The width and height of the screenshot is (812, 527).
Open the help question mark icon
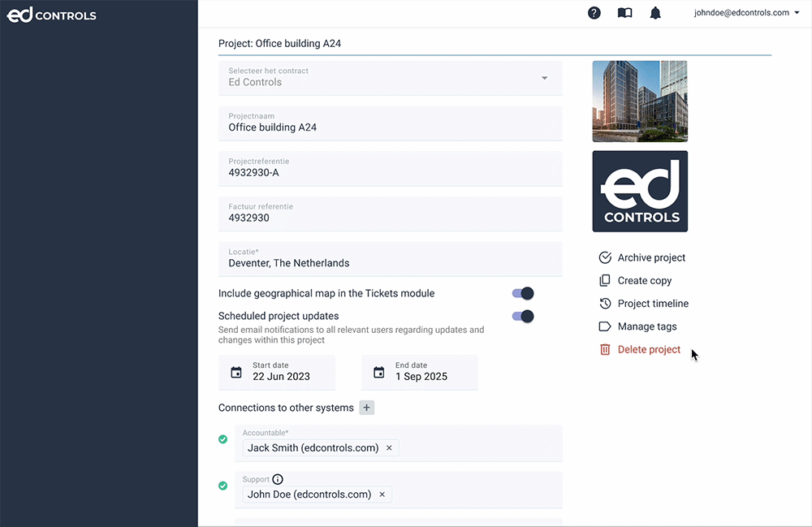594,13
